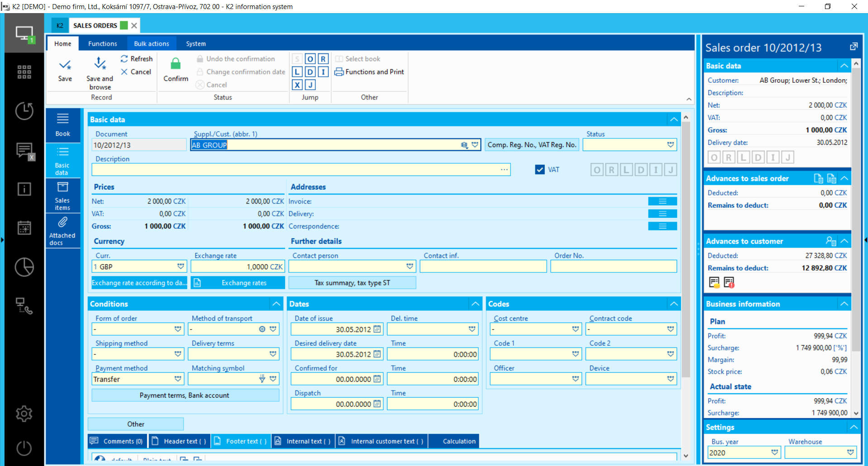Viewport: 868px width, 466px height.
Task: Collapse the Codes section
Action: [674, 304]
